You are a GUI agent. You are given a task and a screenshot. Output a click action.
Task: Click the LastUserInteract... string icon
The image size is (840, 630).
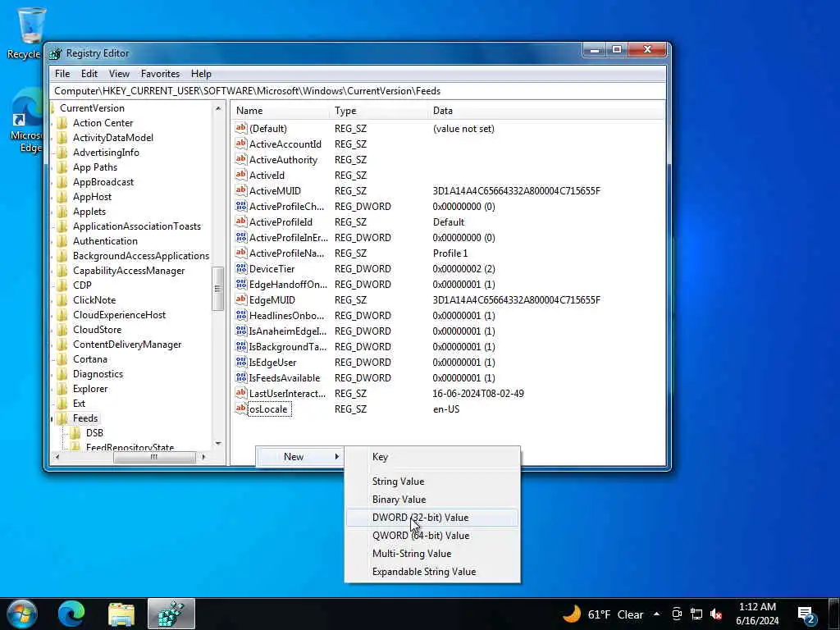[x=241, y=393]
